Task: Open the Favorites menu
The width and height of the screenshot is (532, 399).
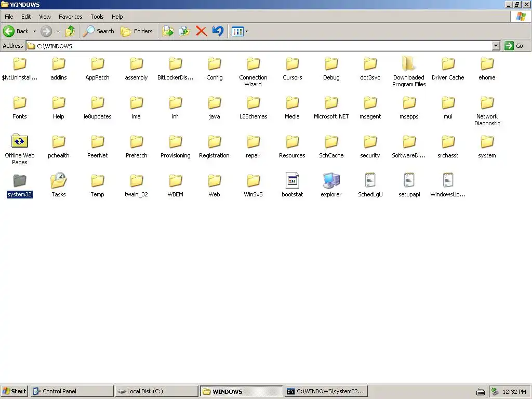Action: point(70,17)
